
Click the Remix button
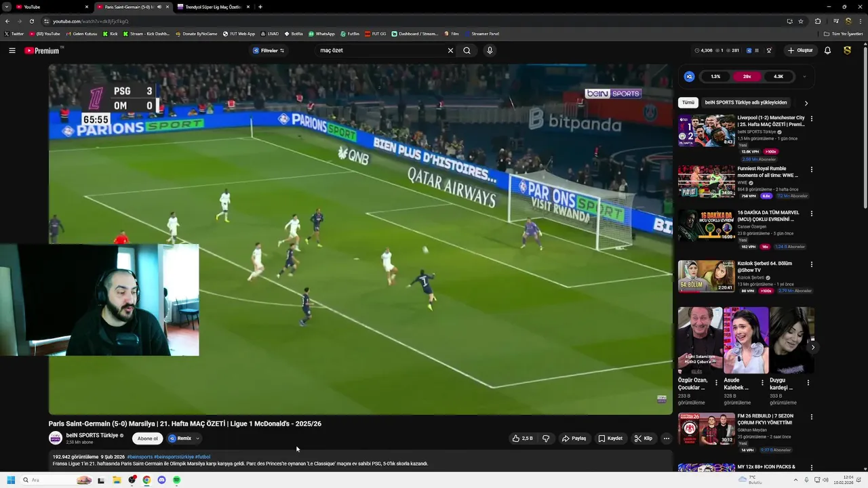[x=180, y=439]
